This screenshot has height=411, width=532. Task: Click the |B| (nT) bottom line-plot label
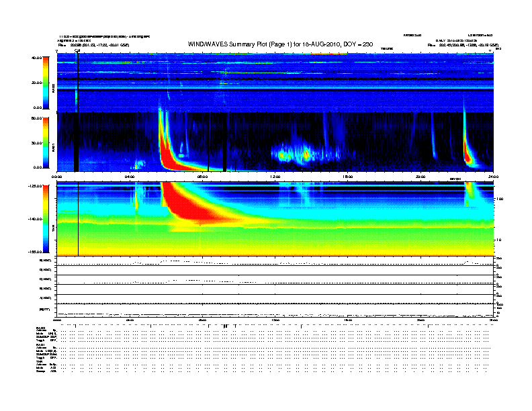pos(45,310)
